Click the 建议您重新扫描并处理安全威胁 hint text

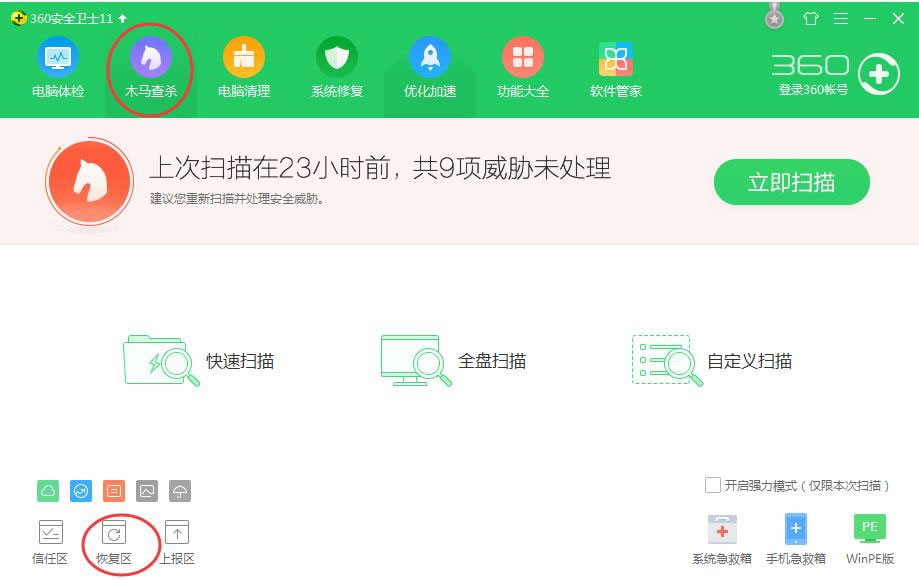[x=237, y=199]
